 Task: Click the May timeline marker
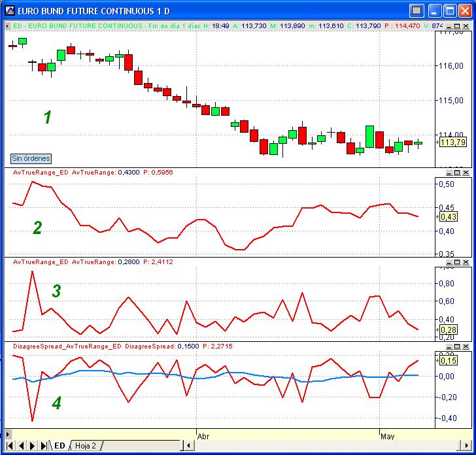387,437
